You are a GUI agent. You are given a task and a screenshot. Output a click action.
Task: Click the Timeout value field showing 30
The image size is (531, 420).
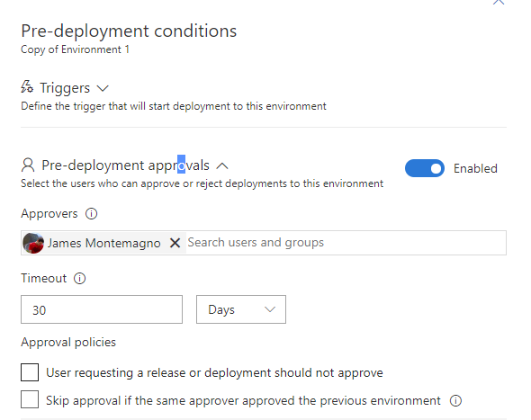[102, 309]
